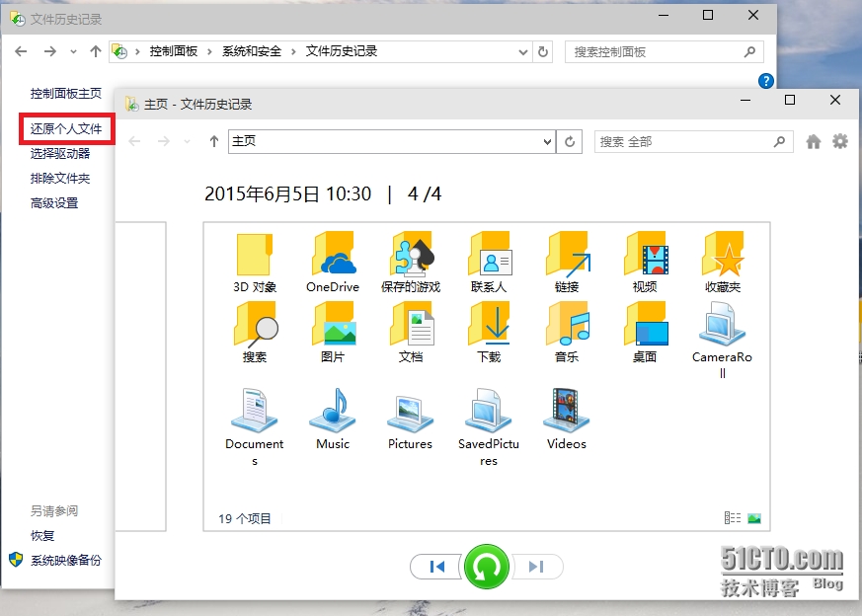Select the Pictures library
Screen dimensions: 862x616
(410, 420)
